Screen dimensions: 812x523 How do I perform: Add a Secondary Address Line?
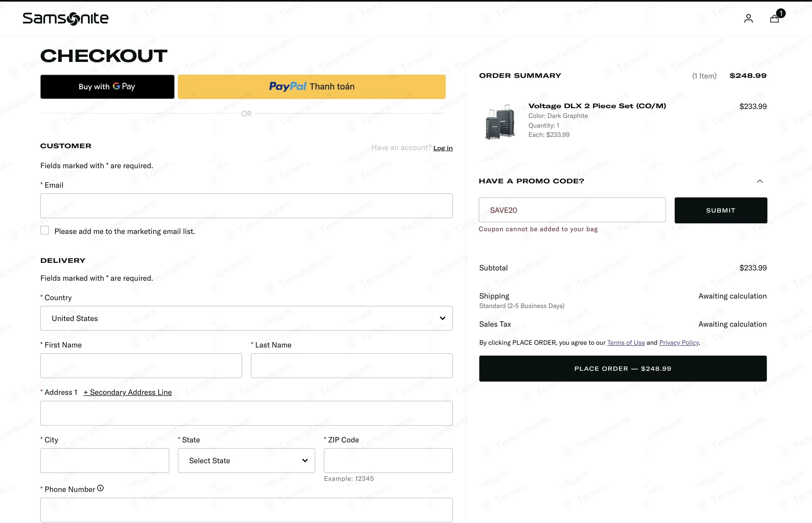point(128,392)
